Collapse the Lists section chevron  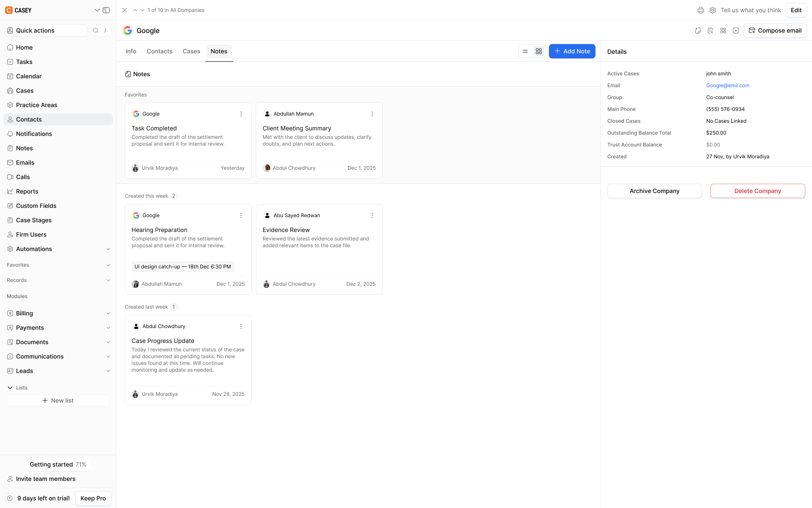coord(10,388)
